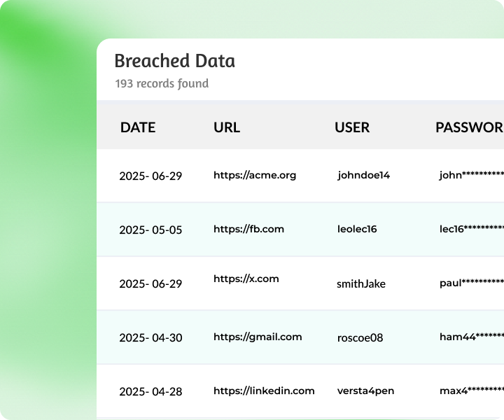Click the masked password starting with john

click(471, 176)
